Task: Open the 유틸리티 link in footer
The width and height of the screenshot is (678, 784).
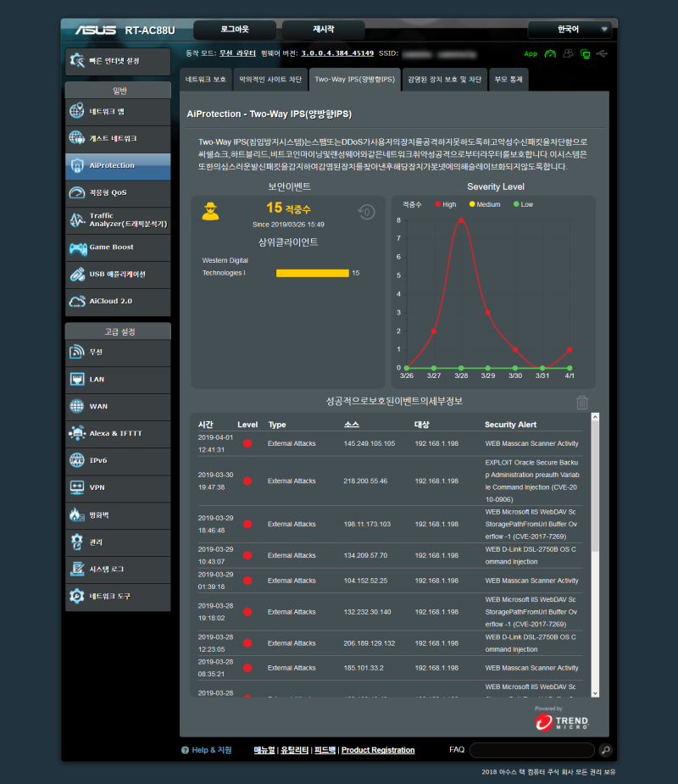Action: pos(294,750)
